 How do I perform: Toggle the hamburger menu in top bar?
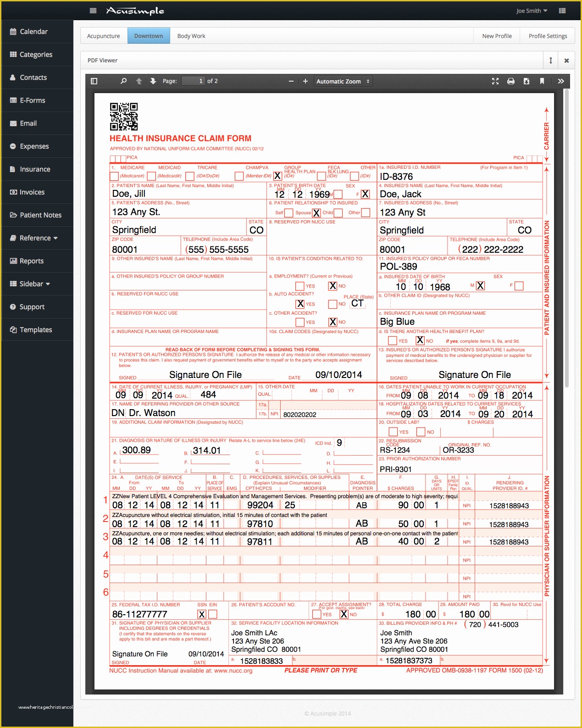point(93,11)
